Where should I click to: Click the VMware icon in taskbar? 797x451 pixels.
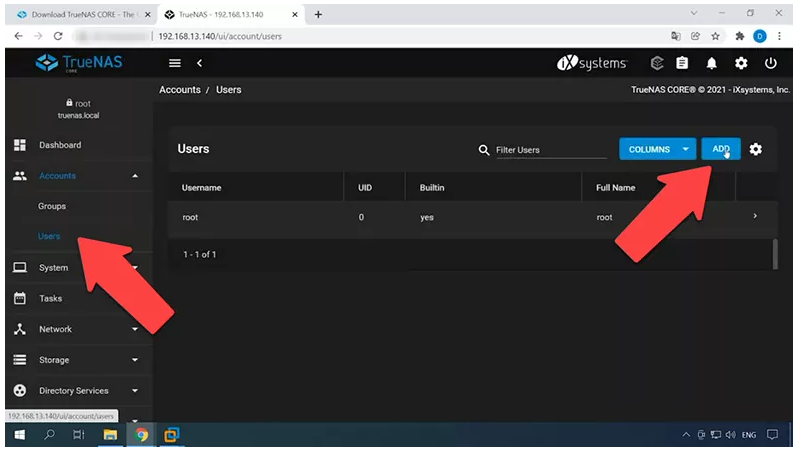click(171, 435)
